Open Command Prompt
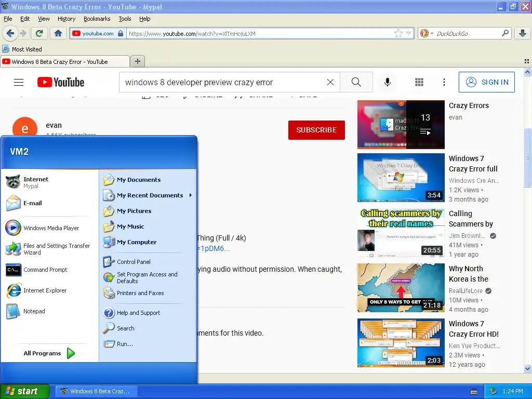This screenshot has width=532, height=399. point(49,270)
